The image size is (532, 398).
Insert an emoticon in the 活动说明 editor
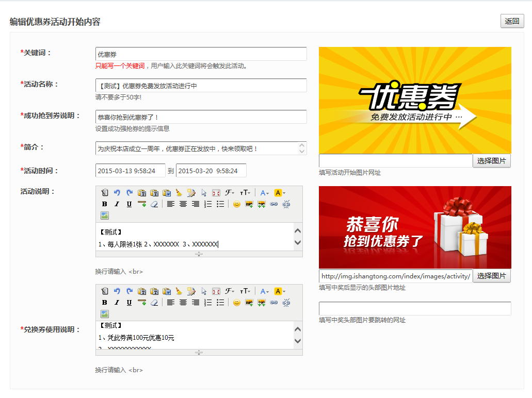tap(237, 204)
